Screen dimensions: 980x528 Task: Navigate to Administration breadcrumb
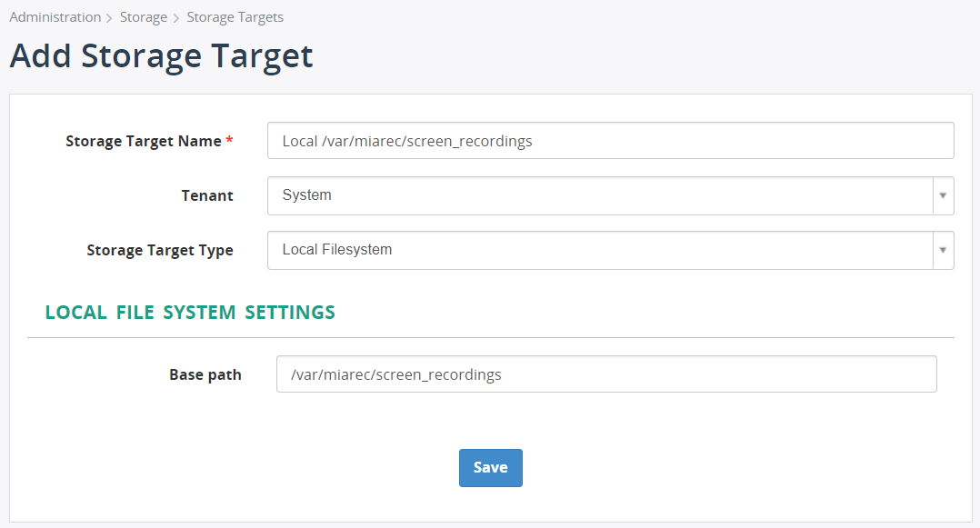click(55, 16)
